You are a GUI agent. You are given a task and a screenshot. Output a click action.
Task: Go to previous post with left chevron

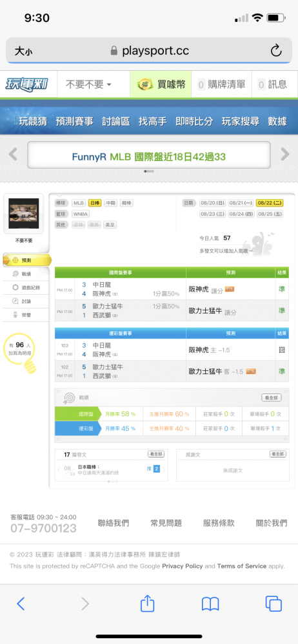coord(59,470)
